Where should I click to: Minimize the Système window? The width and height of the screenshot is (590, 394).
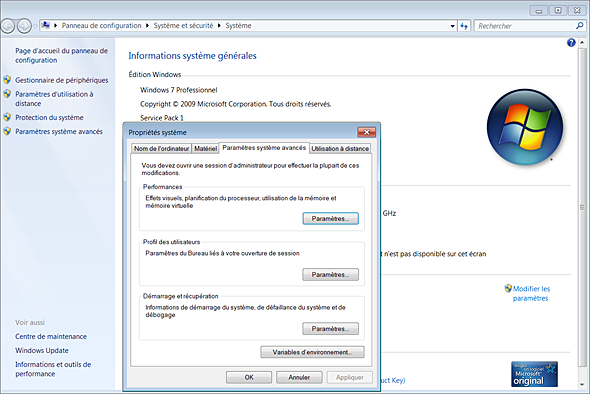pyautogui.click(x=539, y=11)
